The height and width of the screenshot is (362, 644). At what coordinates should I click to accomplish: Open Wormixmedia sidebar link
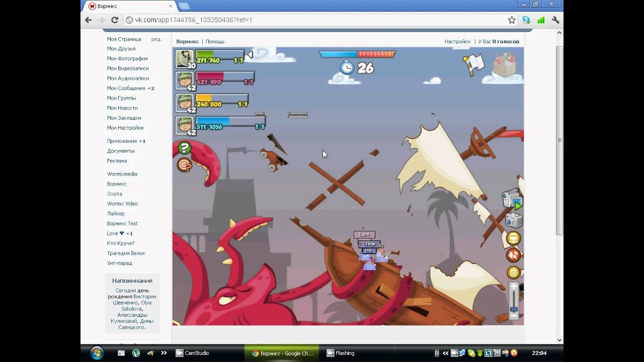122,174
